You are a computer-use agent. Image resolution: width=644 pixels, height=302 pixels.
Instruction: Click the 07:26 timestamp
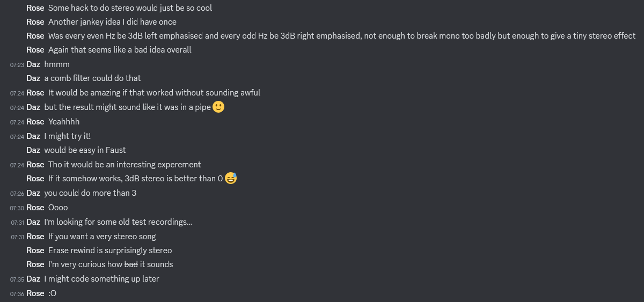coord(17,193)
